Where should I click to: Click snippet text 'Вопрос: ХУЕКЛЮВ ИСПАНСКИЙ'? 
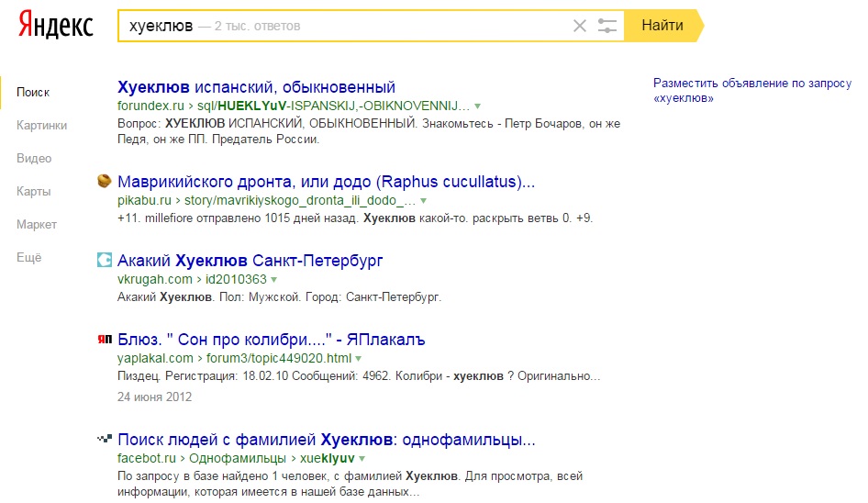369,131
